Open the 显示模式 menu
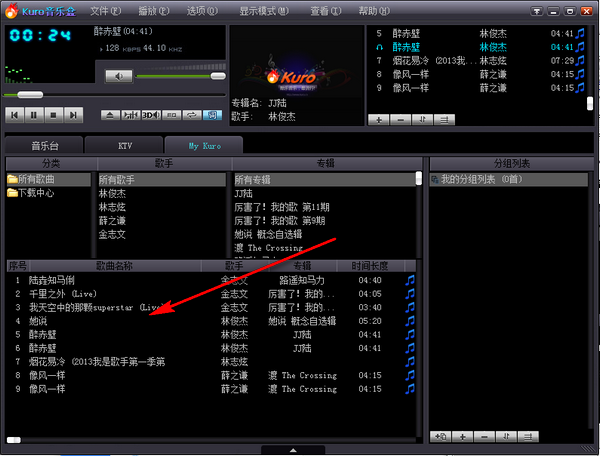600x456 pixels. (x=264, y=11)
